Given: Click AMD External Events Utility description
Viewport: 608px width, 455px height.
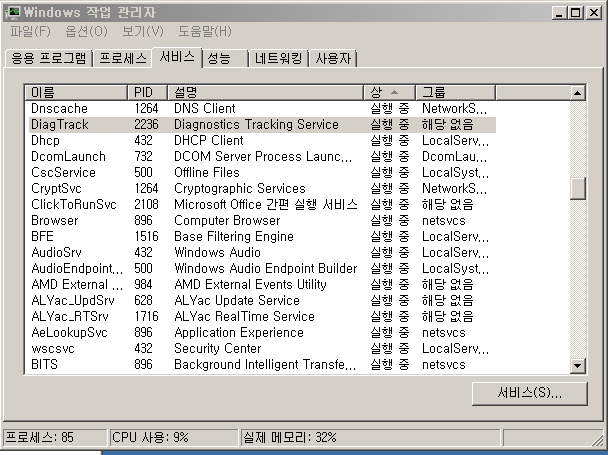Looking at the screenshot, I should click(250, 284).
